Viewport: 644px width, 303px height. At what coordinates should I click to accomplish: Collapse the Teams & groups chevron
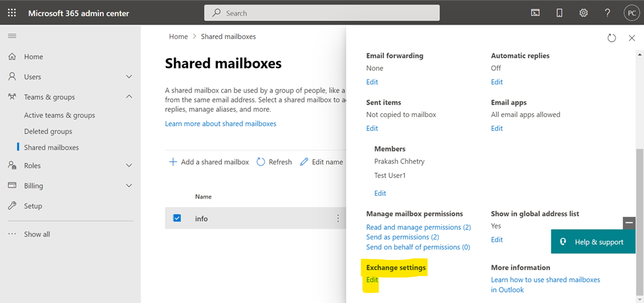(129, 97)
